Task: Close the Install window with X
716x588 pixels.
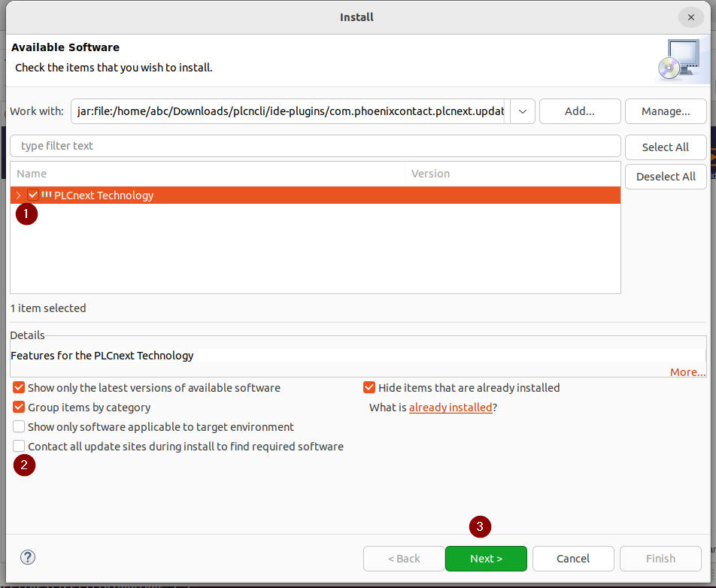Action: 691,17
